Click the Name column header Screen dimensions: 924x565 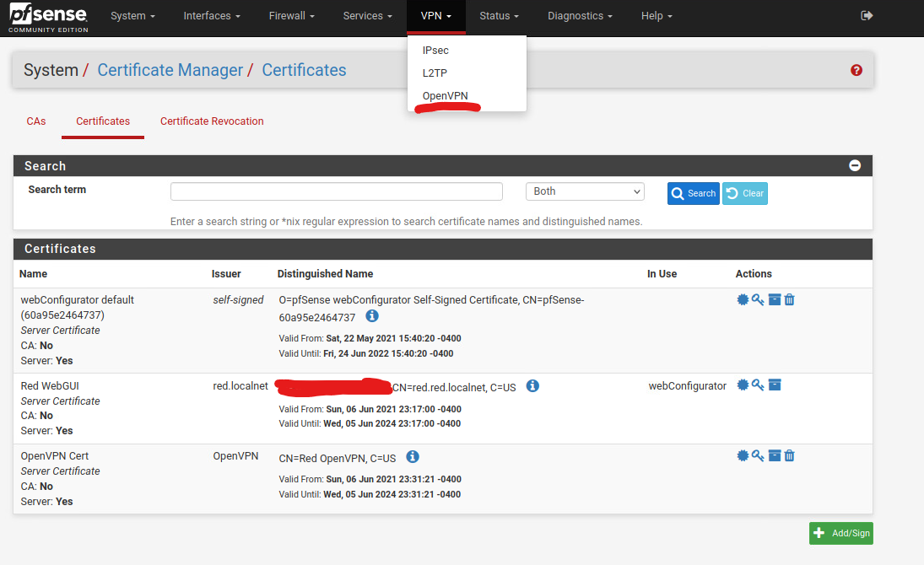coord(33,274)
